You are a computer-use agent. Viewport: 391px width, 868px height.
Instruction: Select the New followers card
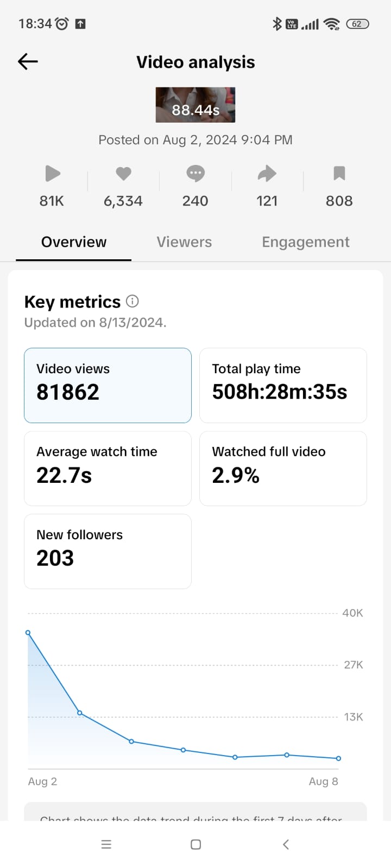coord(108,551)
